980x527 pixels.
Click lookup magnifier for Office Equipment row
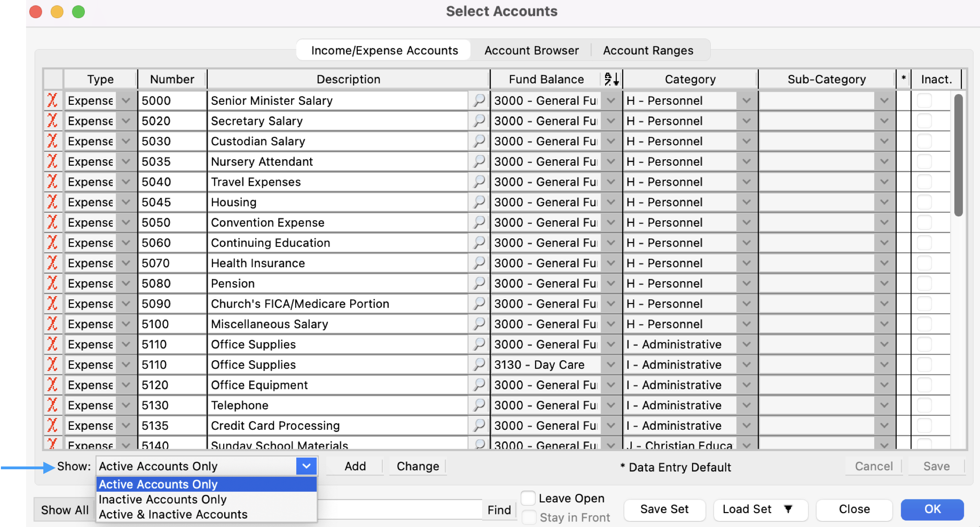point(479,385)
